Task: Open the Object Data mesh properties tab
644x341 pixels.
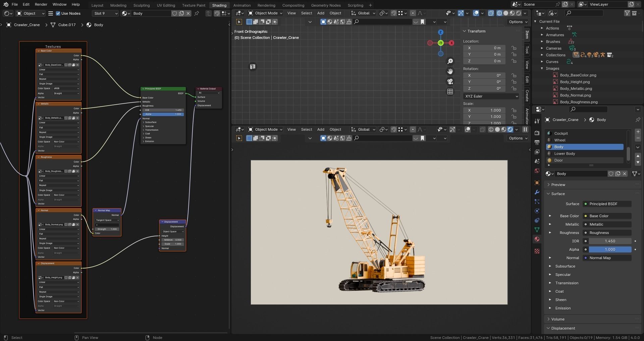Action: coord(537,230)
